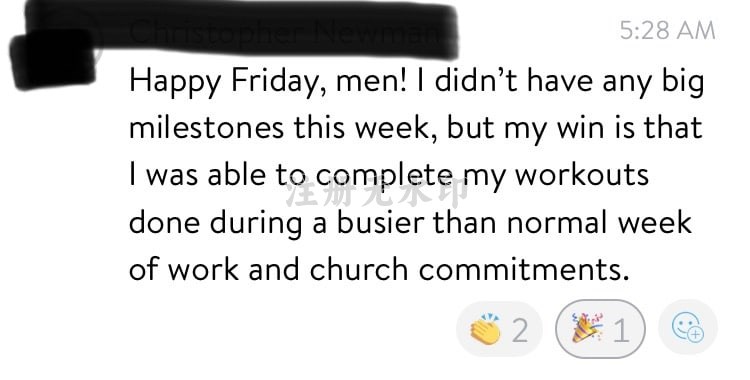Toggle the clapping hands reaction

(x=499, y=329)
